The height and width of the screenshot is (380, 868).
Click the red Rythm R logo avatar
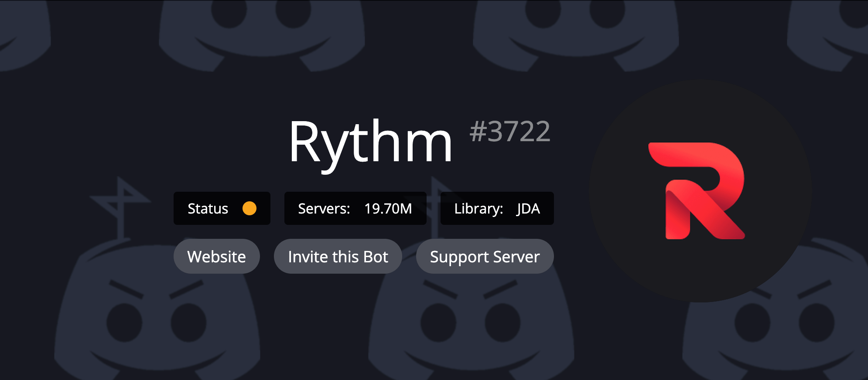point(700,191)
